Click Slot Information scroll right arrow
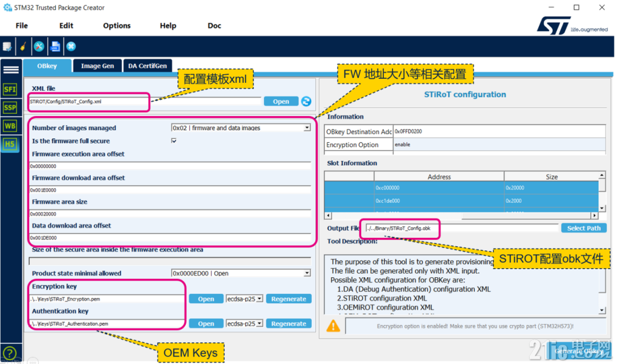Screen dimensions: 617x364 coord(595,215)
